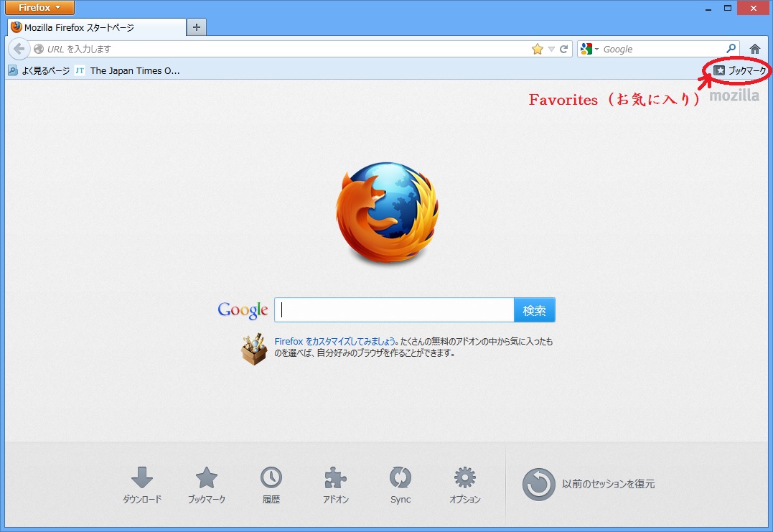This screenshot has width=773, height=532.
Task: Click 以前のセッションを復元 restore session button
Action: [589, 484]
